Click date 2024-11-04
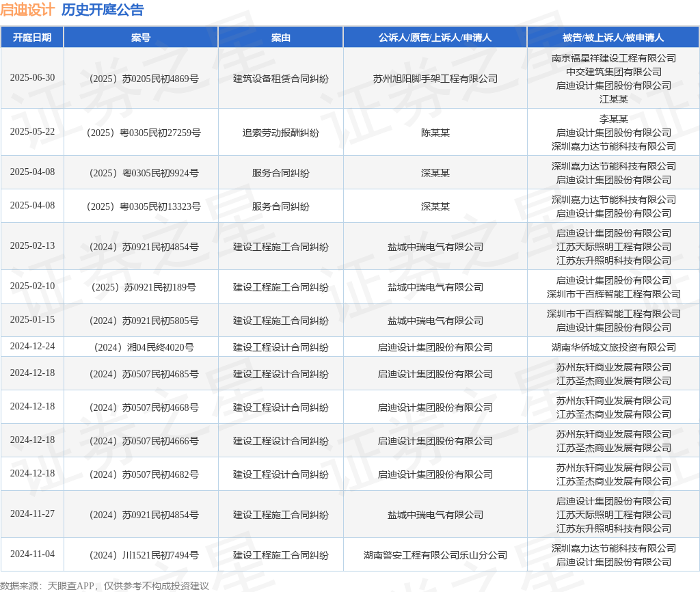Image resolution: width=700 pixels, height=592 pixels. (32, 554)
